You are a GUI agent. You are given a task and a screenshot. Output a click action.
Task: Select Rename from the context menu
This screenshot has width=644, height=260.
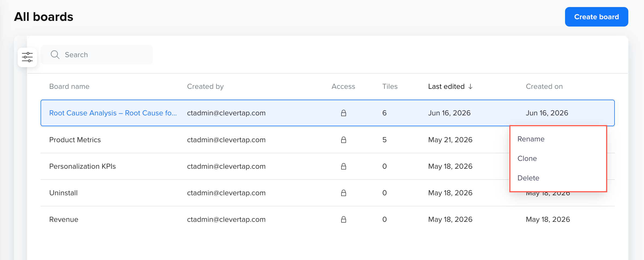click(x=531, y=139)
